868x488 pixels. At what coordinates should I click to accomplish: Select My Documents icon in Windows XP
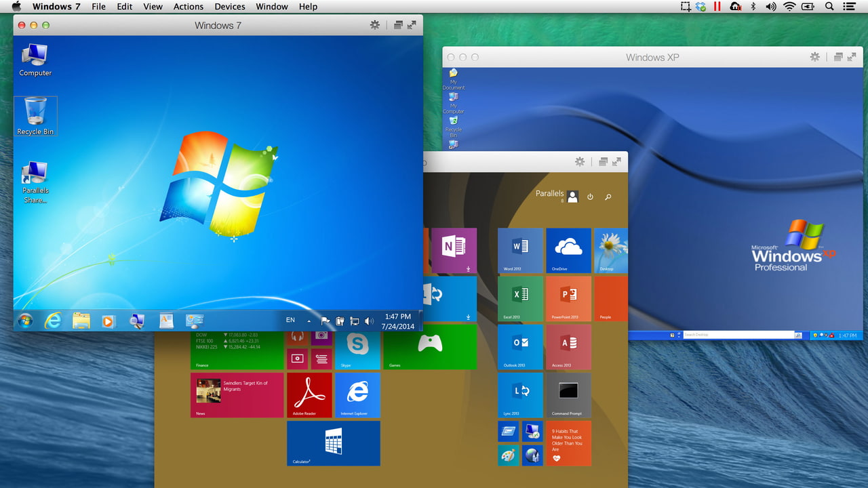(x=453, y=79)
